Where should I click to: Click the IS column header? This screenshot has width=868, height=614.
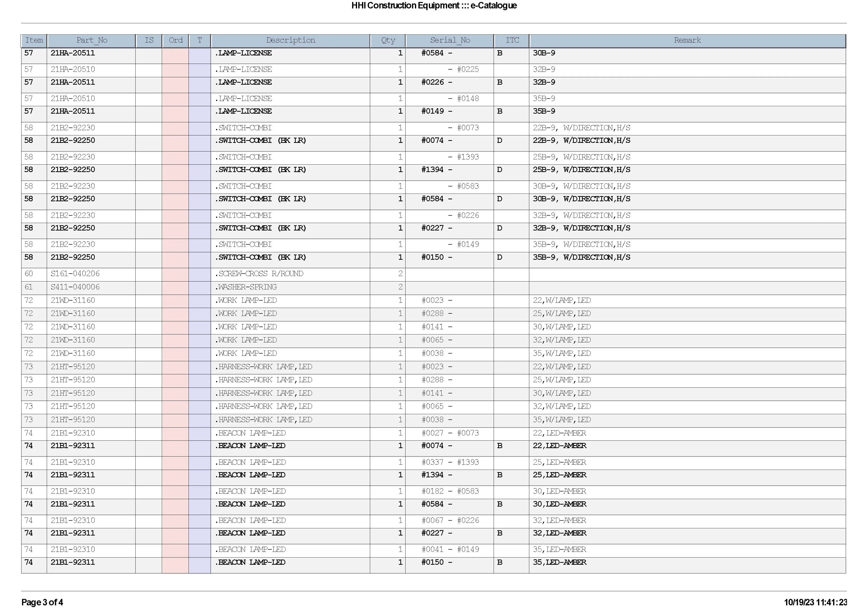(149, 41)
